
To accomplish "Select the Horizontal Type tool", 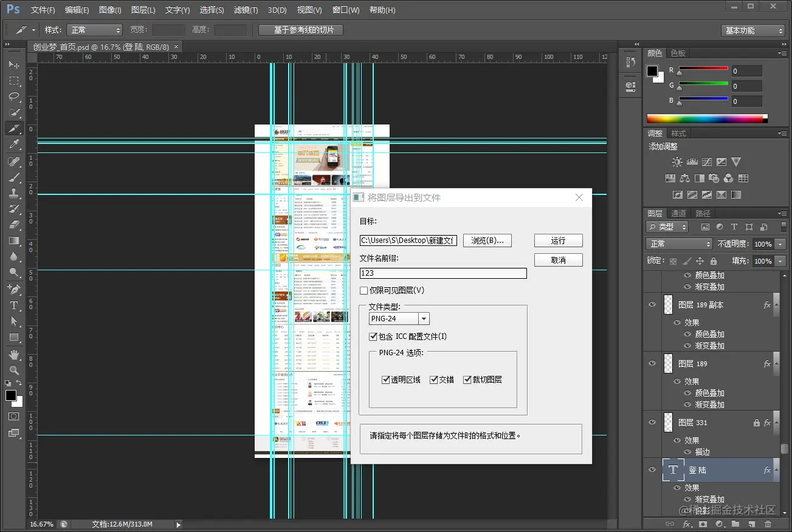I will click(x=14, y=305).
